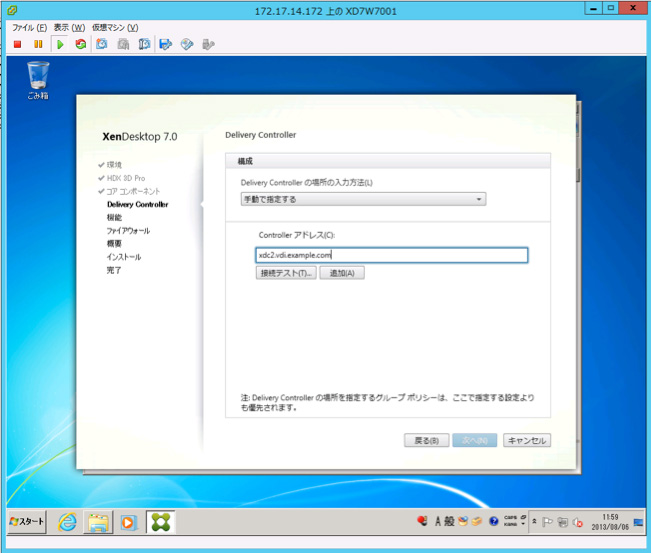The width and height of the screenshot is (652, 554).
Task: Click the blue IME help question icon
Action: tap(494, 521)
